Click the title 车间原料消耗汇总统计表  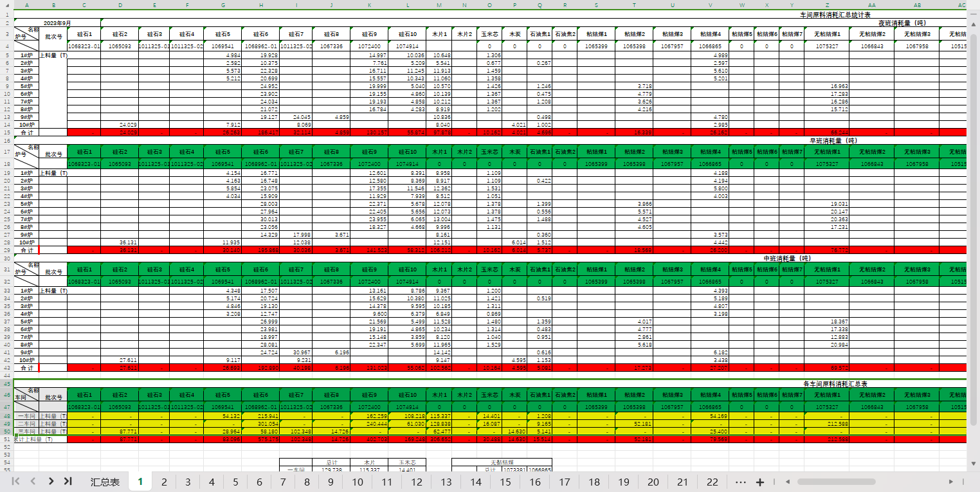click(x=835, y=14)
